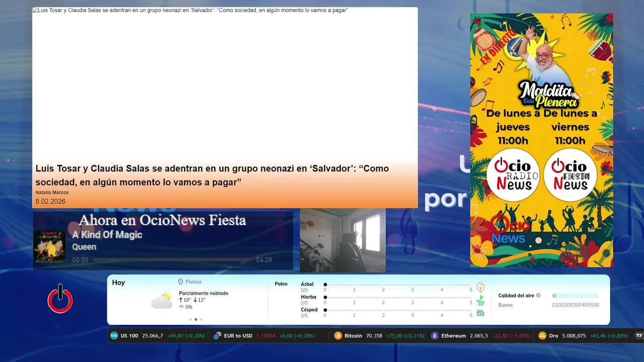Click the rain umbrella precipitation icon
Viewport: 644px width, 362px height.
(x=182, y=307)
